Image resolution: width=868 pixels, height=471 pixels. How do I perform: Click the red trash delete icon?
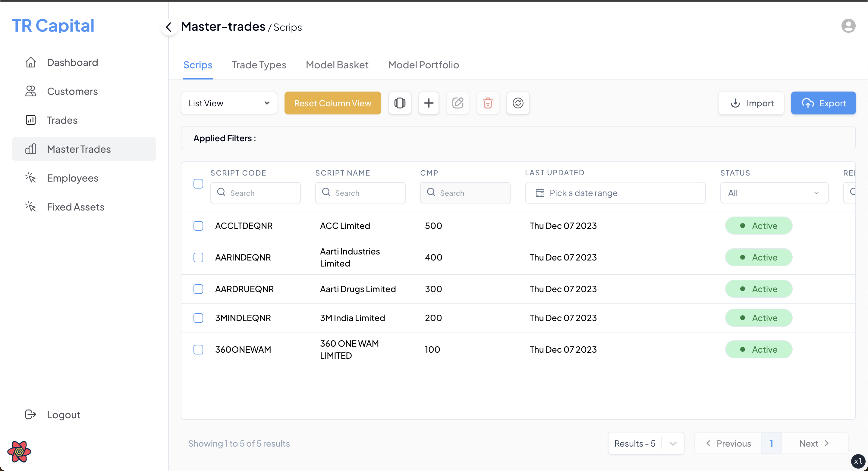pos(488,103)
